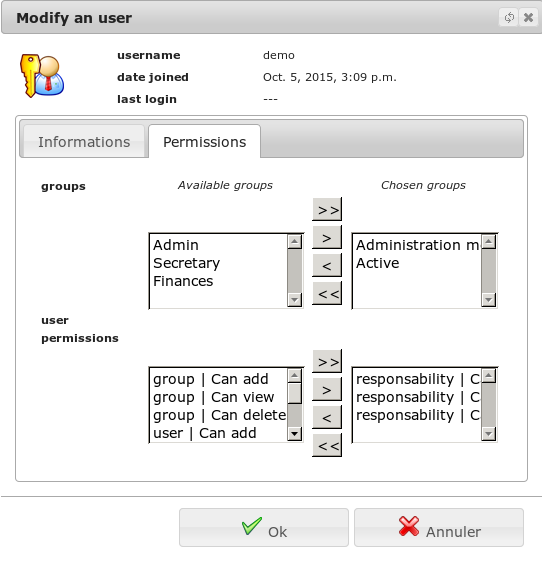Viewport: 542px width, 563px height.
Task: Switch to the Informations tab
Action: 84,141
